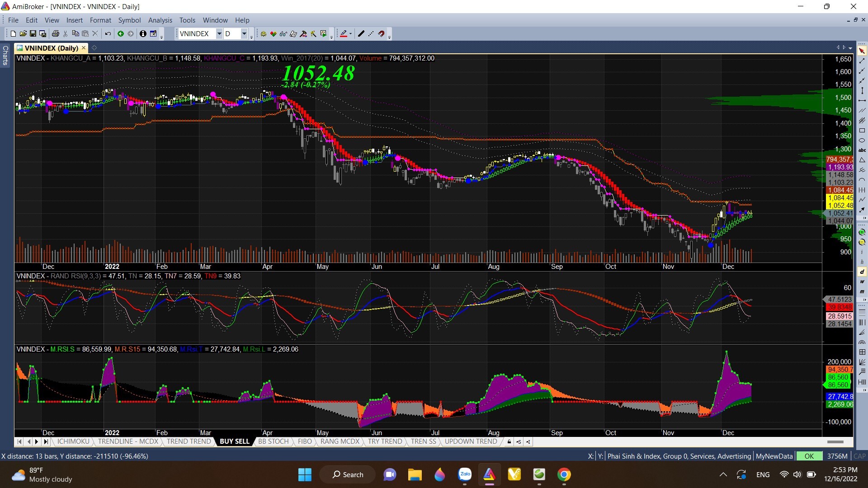Switch to weekly interval 'w'
The height and width of the screenshot is (488, 868).
(x=862, y=282)
